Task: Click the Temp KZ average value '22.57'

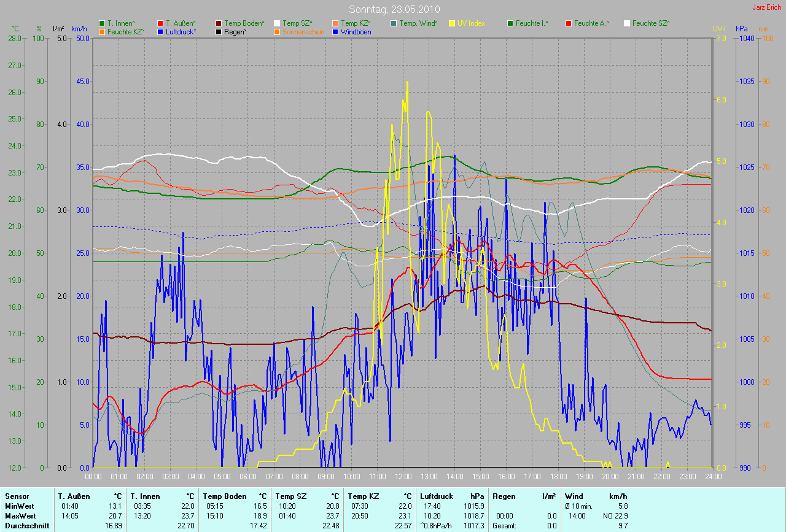Action: point(404,526)
